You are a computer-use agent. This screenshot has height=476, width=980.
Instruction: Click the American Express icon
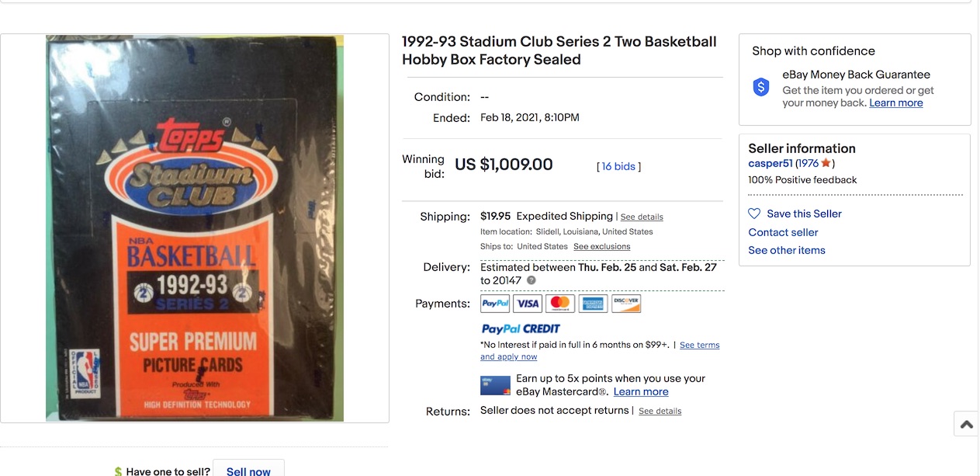click(593, 304)
